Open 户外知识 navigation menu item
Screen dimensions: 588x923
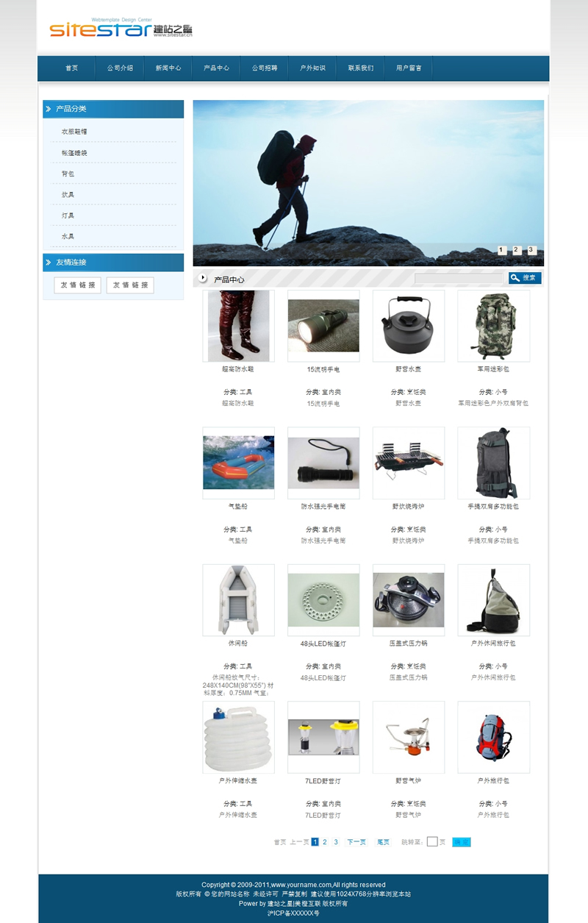pos(312,68)
